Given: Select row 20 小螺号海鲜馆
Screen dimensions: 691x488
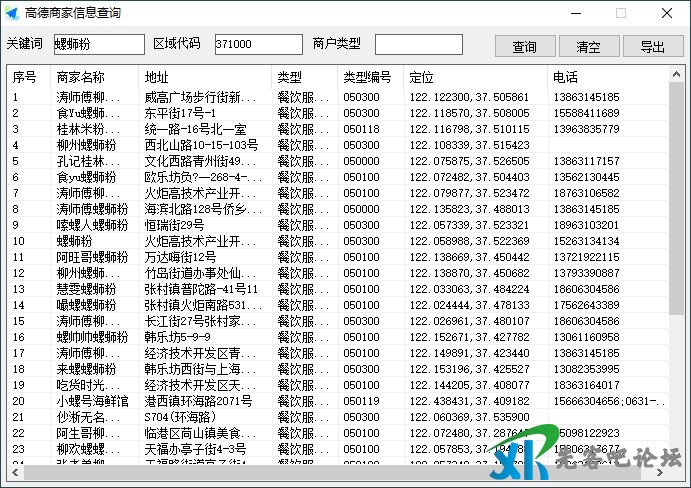Looking at the screenshot, I should 92,401.
